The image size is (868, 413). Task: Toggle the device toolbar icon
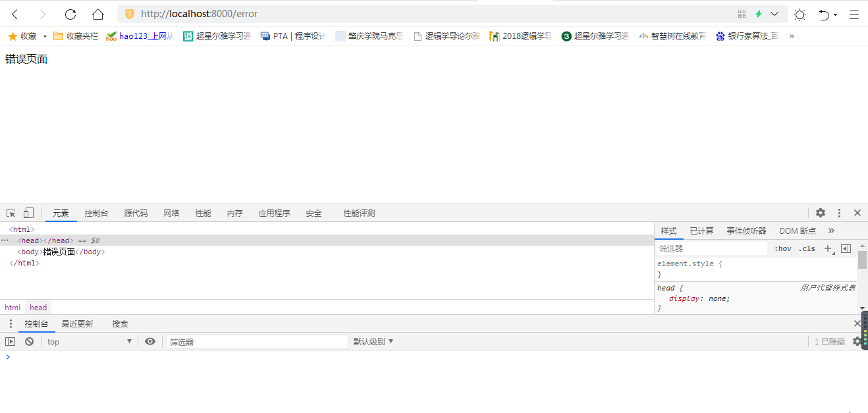pos(28,213)
